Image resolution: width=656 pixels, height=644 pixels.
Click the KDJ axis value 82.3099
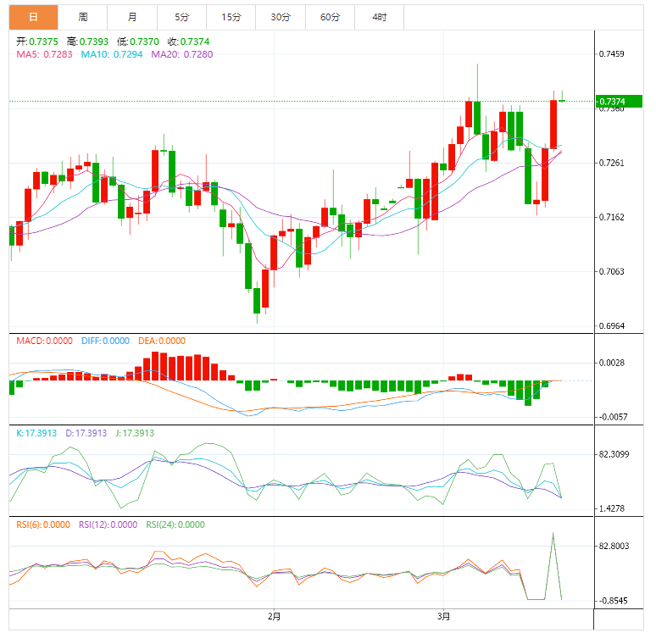point(614,454)
